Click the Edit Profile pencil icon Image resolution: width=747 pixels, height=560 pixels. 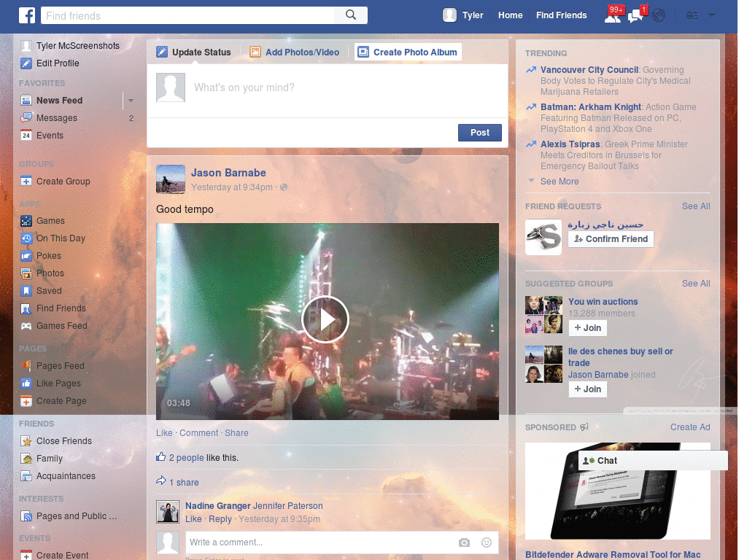(26, 63)
